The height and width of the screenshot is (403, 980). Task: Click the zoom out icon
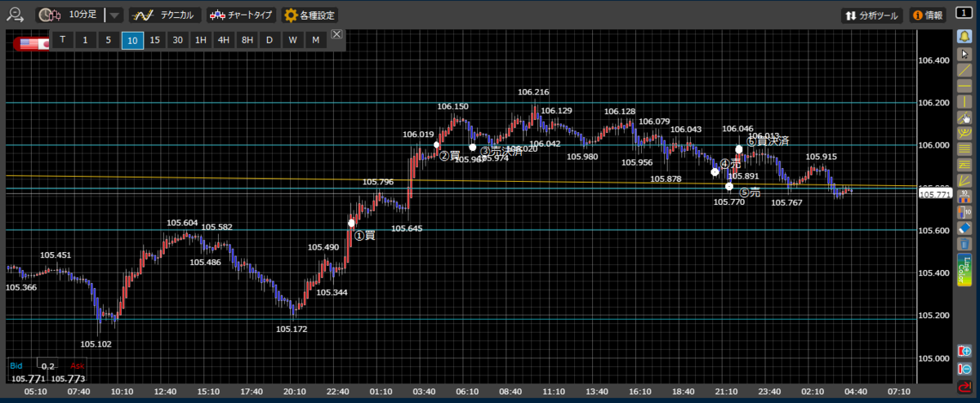click(965, 368)
